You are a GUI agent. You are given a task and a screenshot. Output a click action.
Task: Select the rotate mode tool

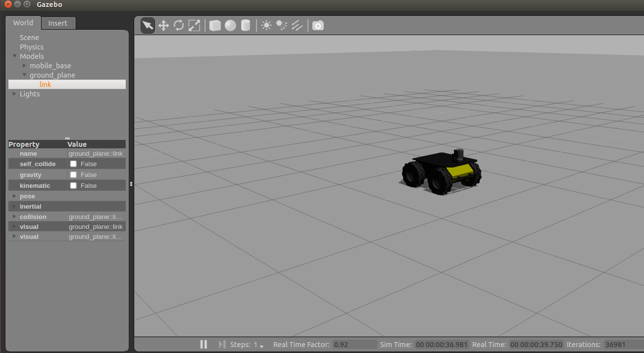pyautogui.click(x=179, y=25)
